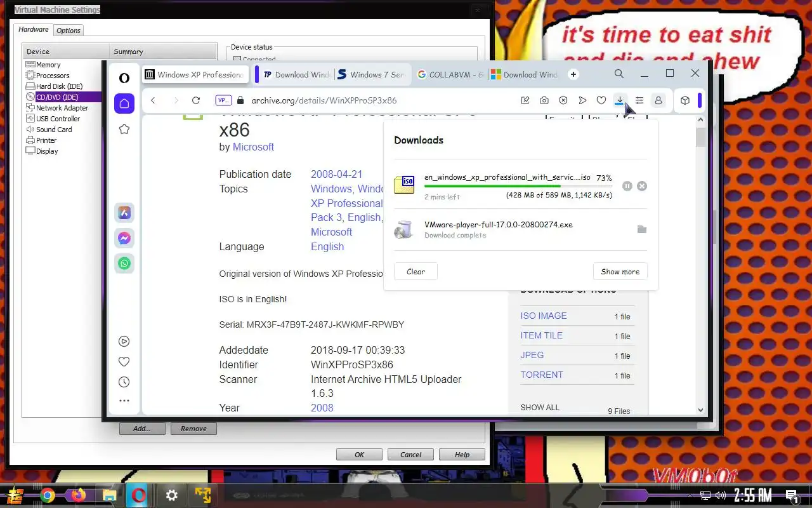Reload the archive.org page
Image resolution: width=812 pixels, height=508 pixels.
pos(196,100)
